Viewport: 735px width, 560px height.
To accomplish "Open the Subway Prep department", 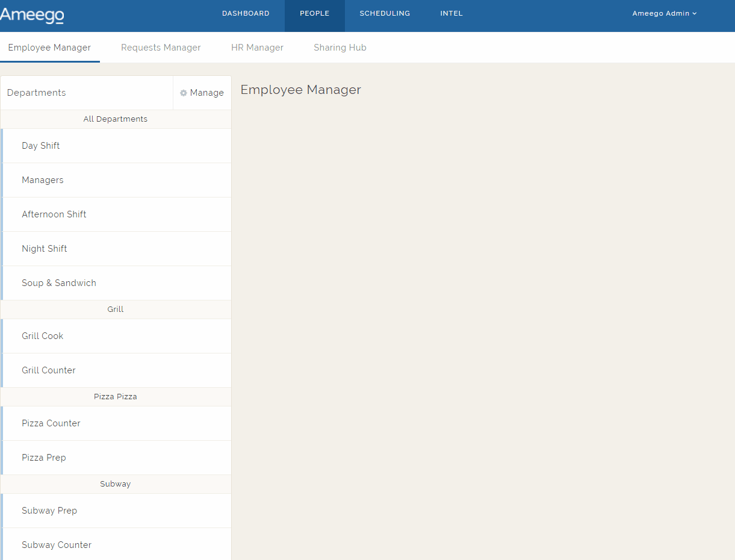I will pos(49,511).
